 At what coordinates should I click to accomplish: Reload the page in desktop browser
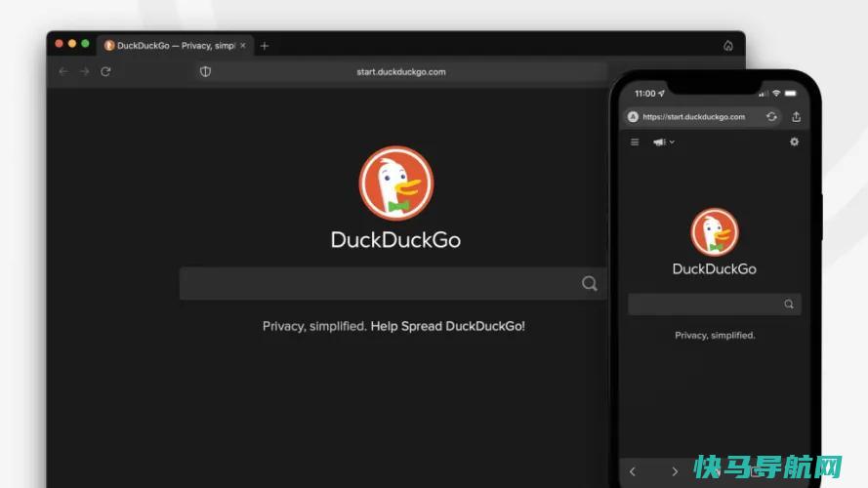(105, 71)
